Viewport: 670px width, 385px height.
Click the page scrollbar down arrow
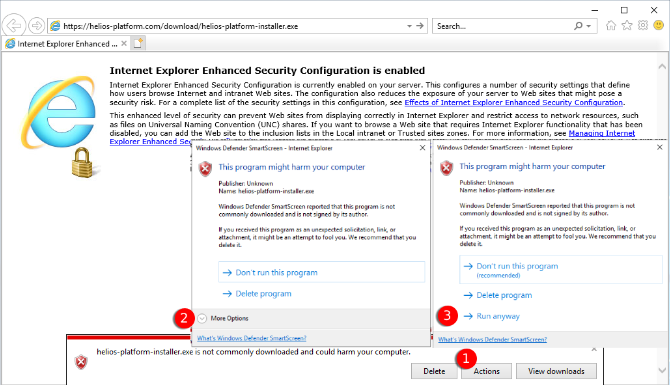click(x=662, y=371)
